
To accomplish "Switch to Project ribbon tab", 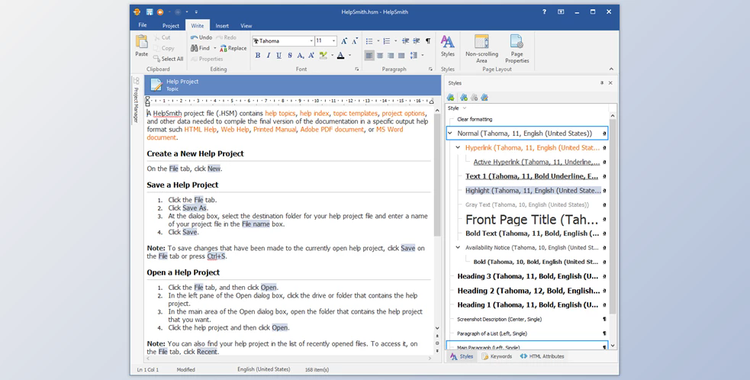I will tap(171, 26).
